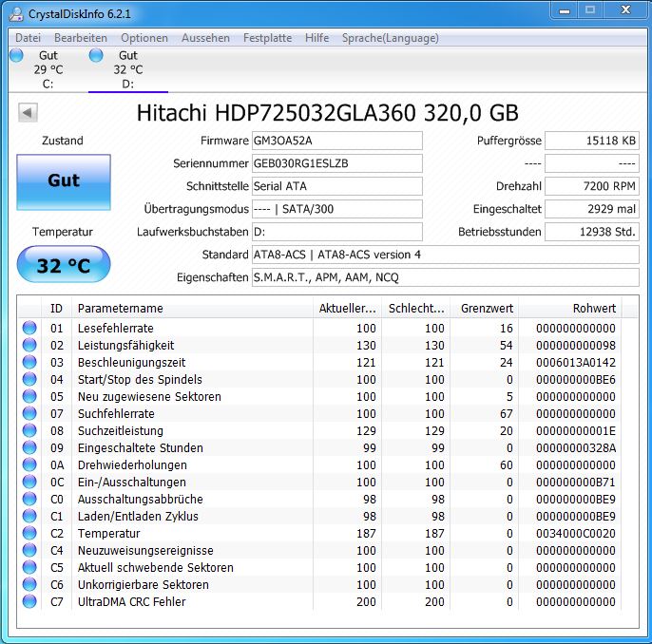This screenshot has height=644, width=652.
Task: Open the Aussehen menu
Action: (x=205, y=38)
